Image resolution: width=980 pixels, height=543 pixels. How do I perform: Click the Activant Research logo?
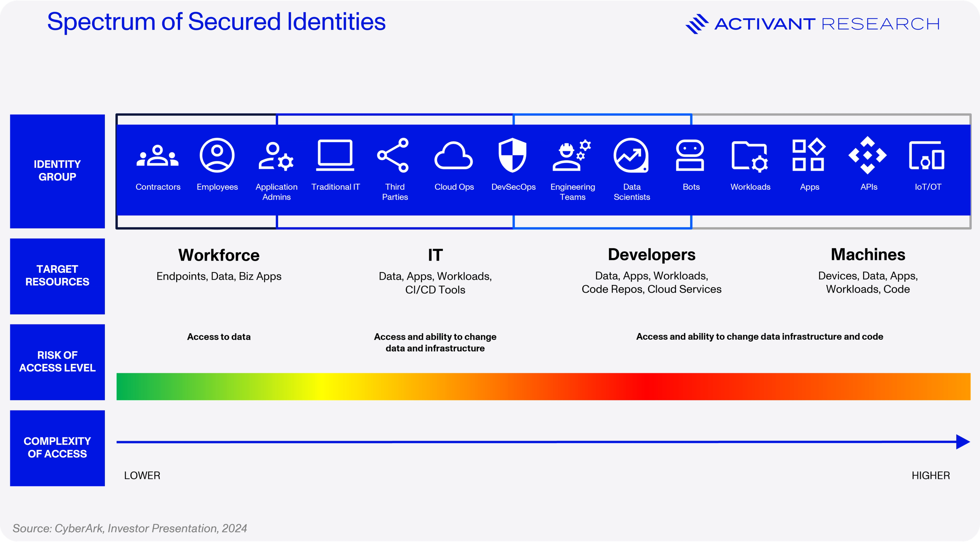click(x=812, y=24)
